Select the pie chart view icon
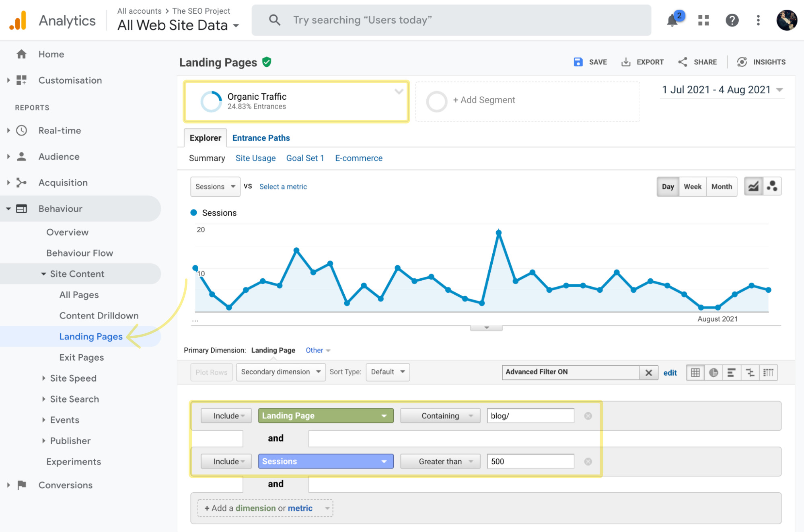Image resolution: width=804 pixels, height=532 pixels. tap(714, 372)
